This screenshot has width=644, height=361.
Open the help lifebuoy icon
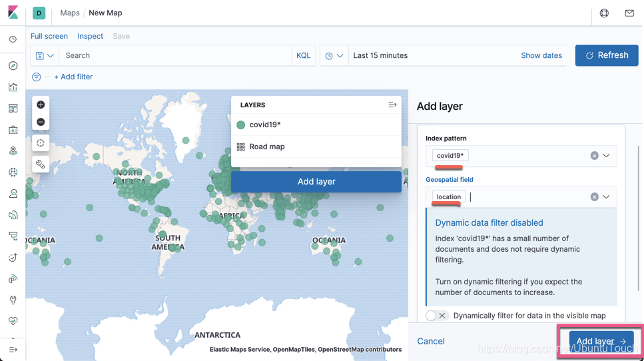(604, 13)
